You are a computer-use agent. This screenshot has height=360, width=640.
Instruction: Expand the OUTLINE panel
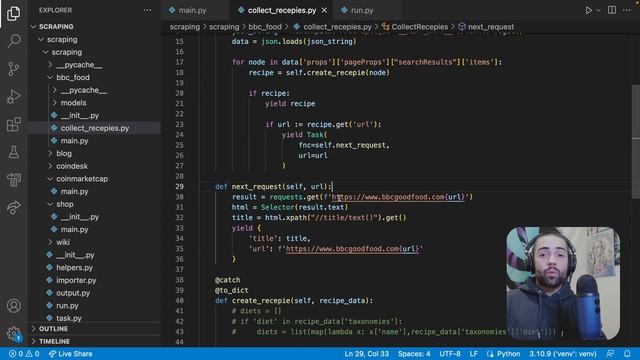point(53,329)
